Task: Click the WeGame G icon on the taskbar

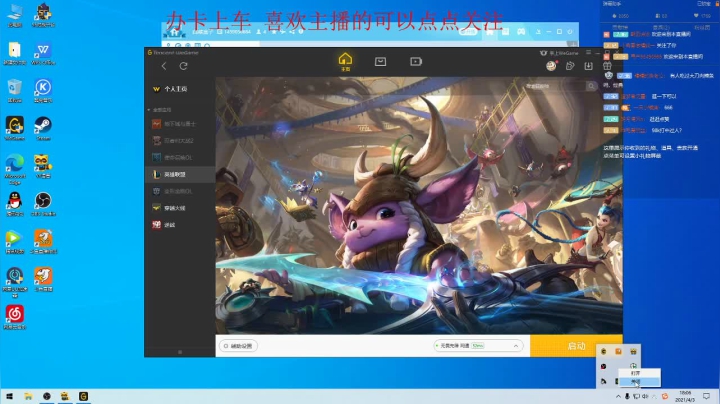Action: tap(83, 396)
